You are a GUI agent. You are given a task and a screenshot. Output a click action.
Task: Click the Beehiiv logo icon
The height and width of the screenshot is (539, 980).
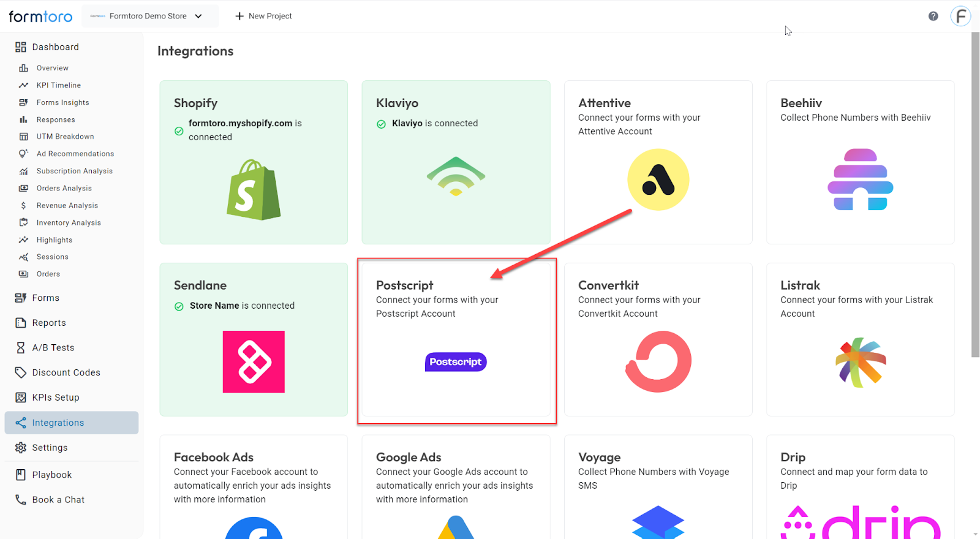[x=861, y=179]
